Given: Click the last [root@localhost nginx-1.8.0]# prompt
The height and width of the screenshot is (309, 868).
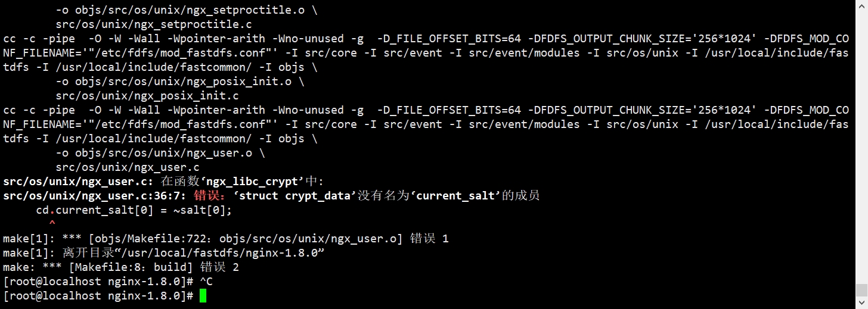Looking at the screenshot, I should click(98, 296).
